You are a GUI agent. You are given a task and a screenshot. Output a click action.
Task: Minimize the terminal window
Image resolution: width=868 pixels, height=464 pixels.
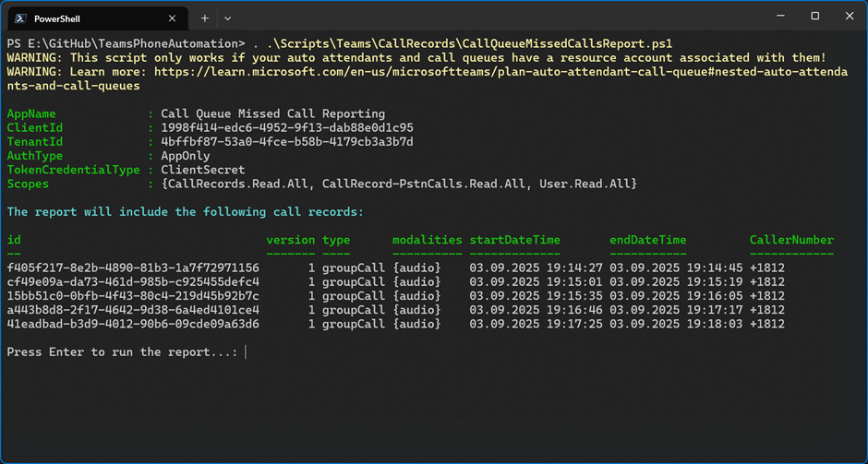click(x=779, y=17)
